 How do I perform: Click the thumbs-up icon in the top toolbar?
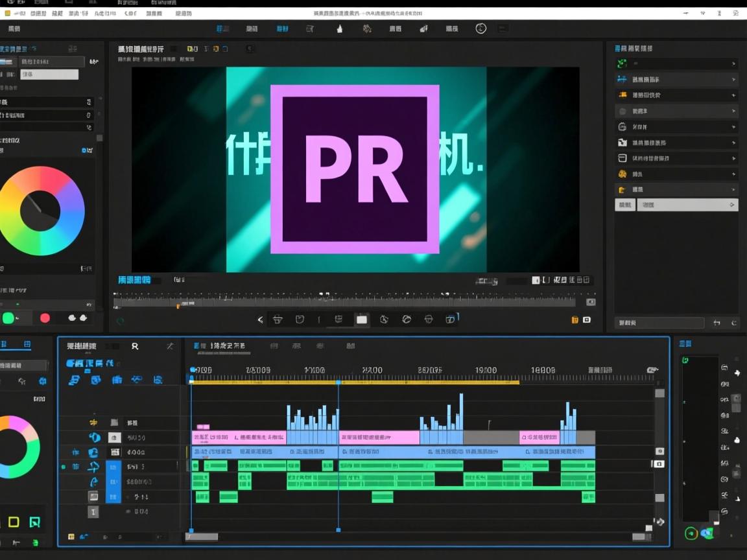coord(339,29)
